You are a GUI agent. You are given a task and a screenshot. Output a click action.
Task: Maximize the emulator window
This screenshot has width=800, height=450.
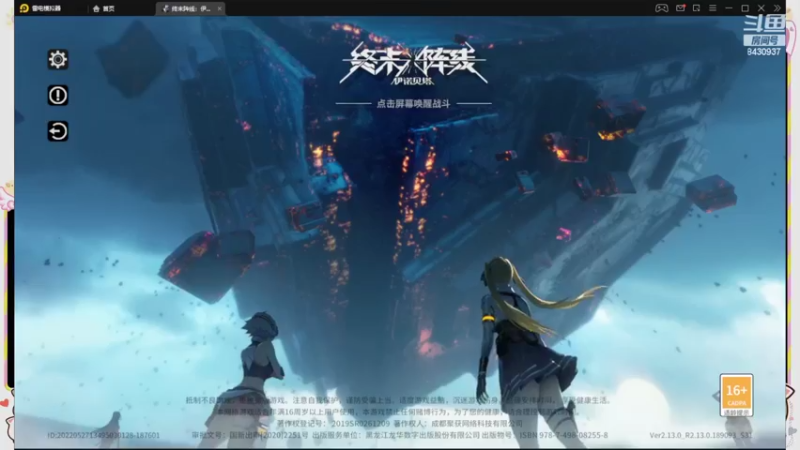[745, 8]
